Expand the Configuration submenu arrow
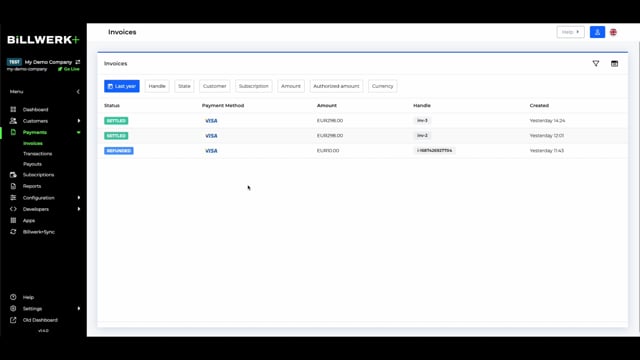Screen dimensions: 640x360 79,198
